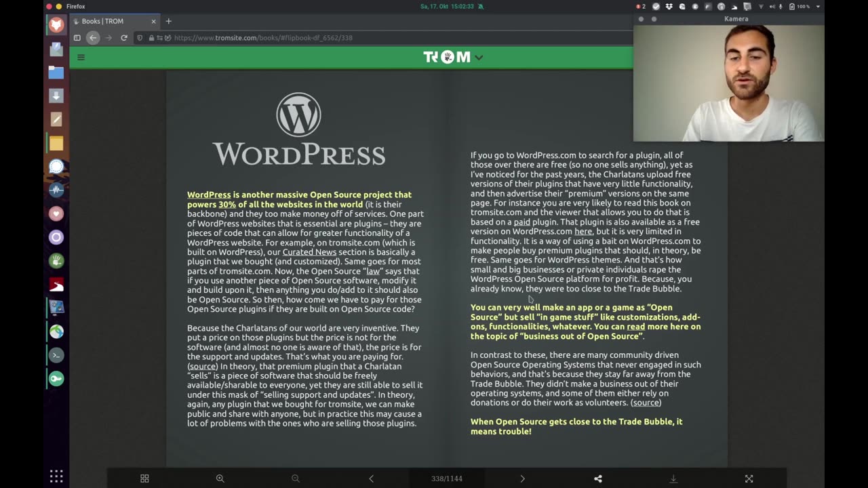868x488 pixels.
Task: Select the Books | TROM tab
Action: point(113,21)
